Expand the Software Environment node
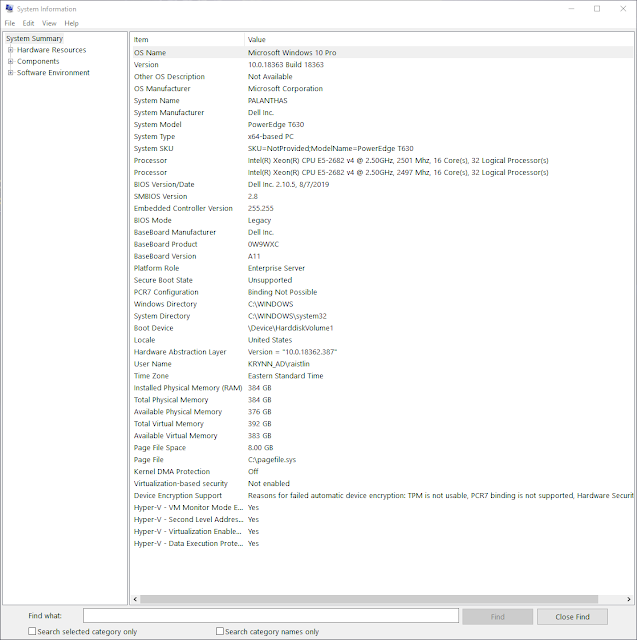 point(10,73)
